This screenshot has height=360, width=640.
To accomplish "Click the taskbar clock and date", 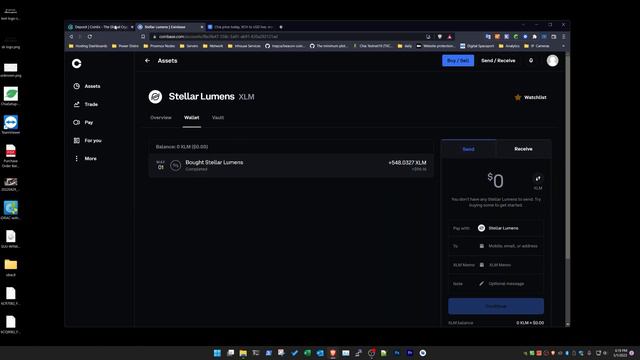I will coord(620,353).
